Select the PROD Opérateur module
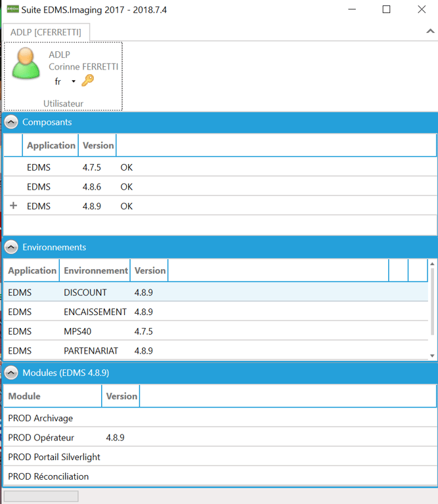 coord(220,438)
